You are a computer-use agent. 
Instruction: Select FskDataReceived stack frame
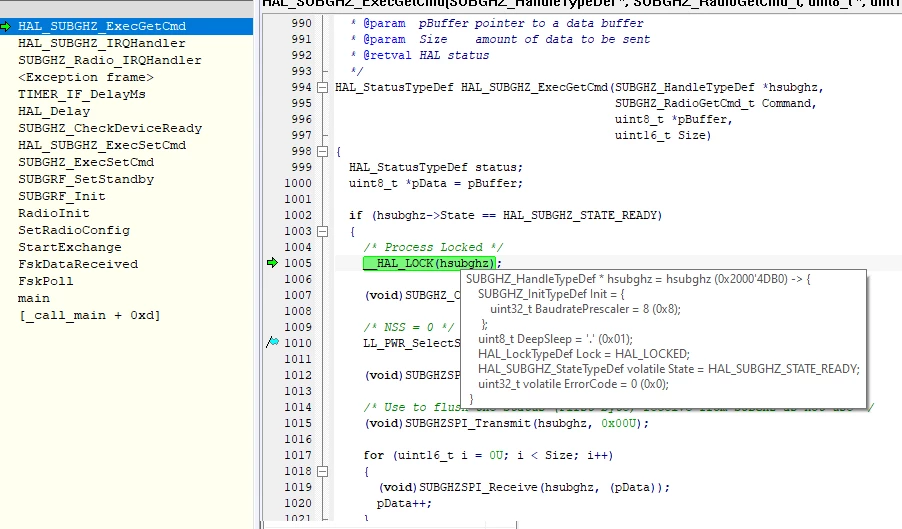point(78,264)
